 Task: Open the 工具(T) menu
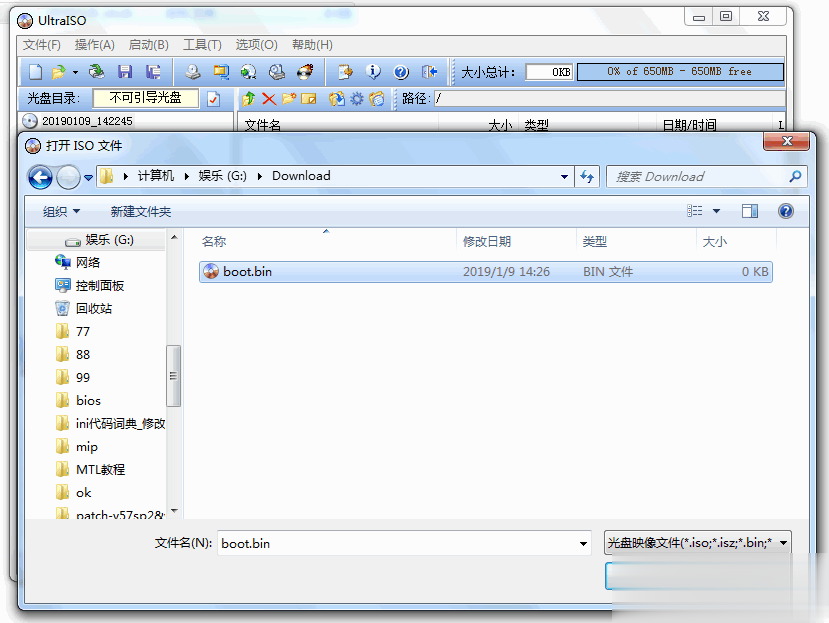point(202,45)
